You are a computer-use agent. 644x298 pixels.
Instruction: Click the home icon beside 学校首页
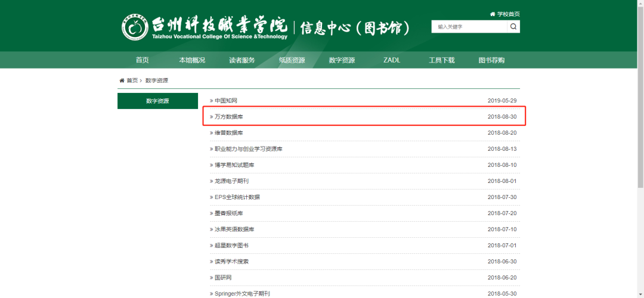(493, 14)
